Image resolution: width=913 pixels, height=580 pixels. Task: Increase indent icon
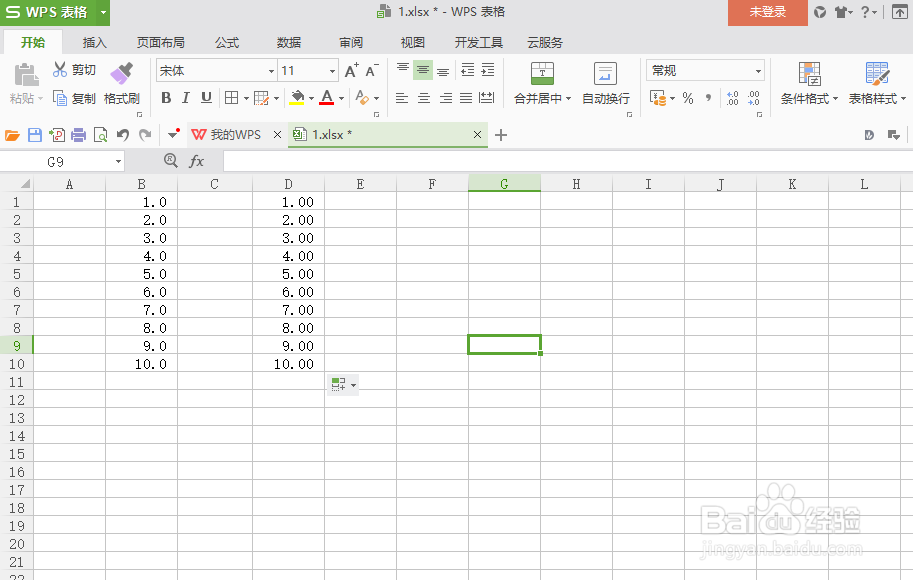coord(487,70)
